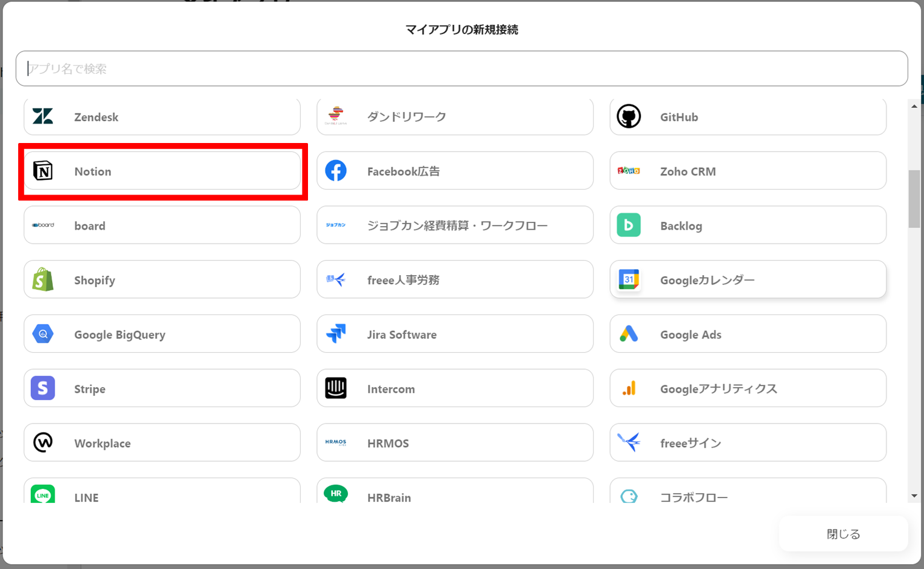Choose Googleアナリティクス entry
This screenshot has height=569, width=924.
pyautogui.click(x=748, y=388)
